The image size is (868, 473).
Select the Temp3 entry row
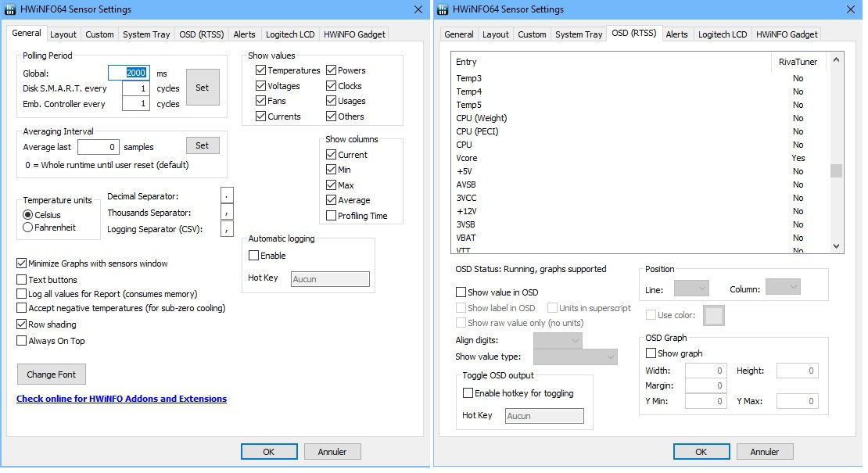pos(640,78)
